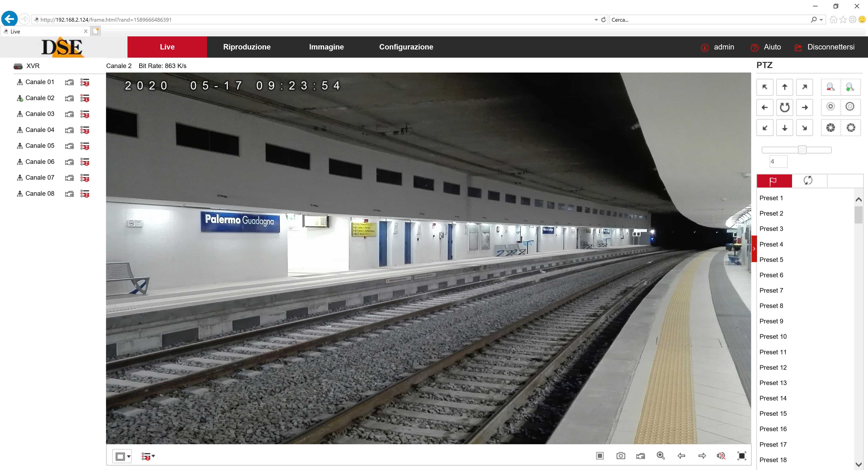This screenshot has width=868, height=470.
Task: Select Preset 7 from the list
Action: click(771, 290)
